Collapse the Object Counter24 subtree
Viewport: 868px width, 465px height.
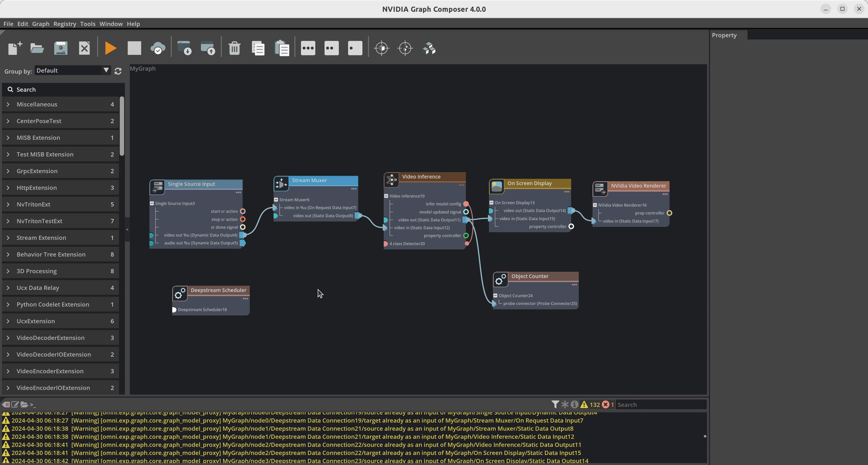pyautogui.click(x=495, y=296)
